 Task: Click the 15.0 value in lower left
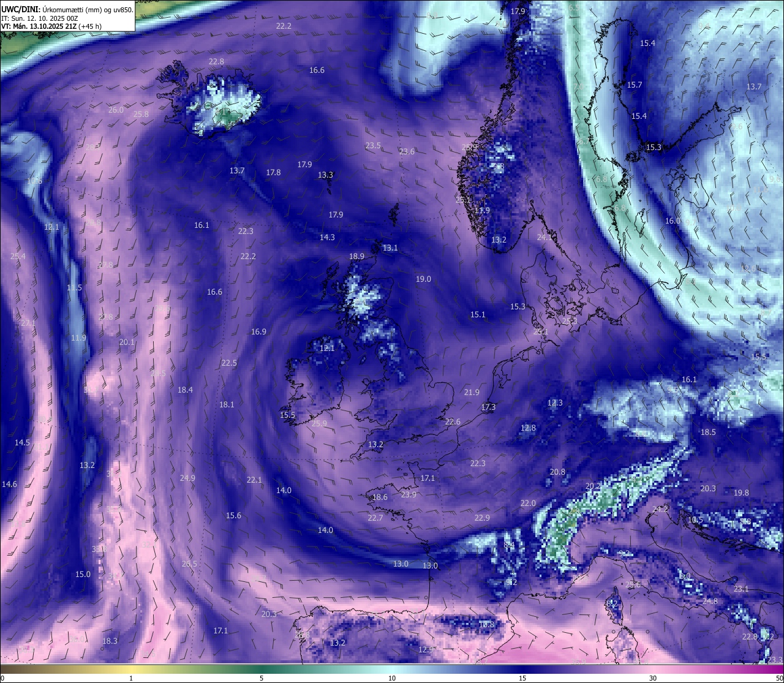pos(83,575)
